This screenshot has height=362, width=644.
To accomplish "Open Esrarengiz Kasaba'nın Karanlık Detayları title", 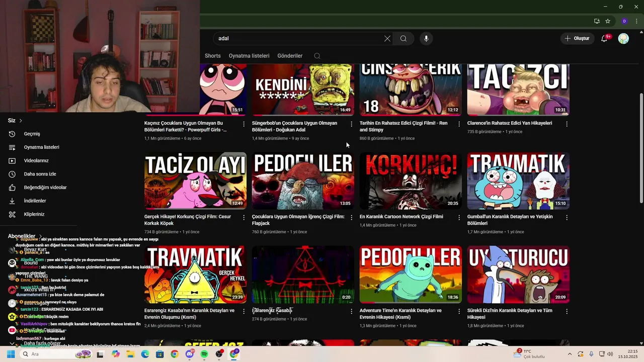I will [189, 314].
